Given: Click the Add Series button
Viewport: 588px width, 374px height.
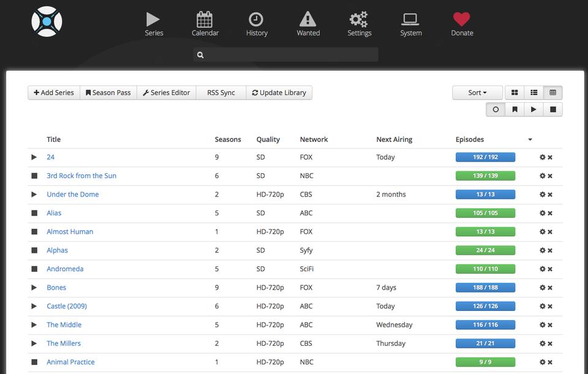Looking at the screenshot, I should [54, 92].
